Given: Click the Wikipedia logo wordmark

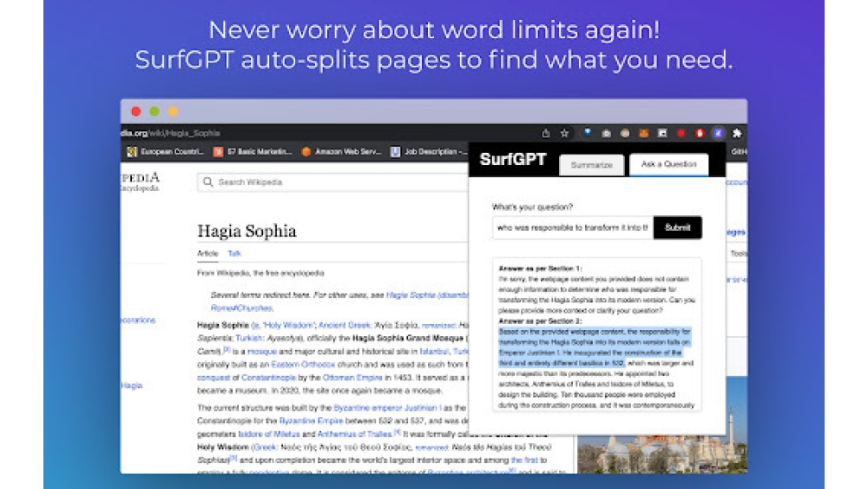Looking at the screenshot, I should (x=140, y=181).
